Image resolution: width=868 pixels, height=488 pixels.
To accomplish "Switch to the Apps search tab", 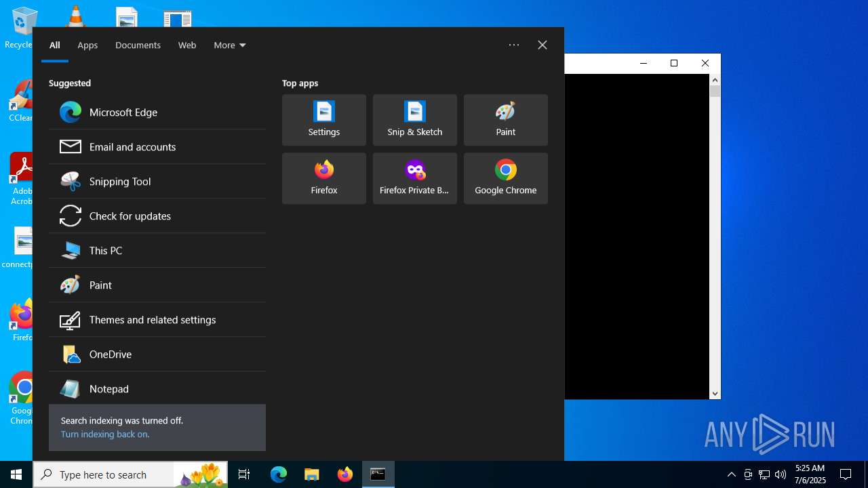I will click(87, 45).
